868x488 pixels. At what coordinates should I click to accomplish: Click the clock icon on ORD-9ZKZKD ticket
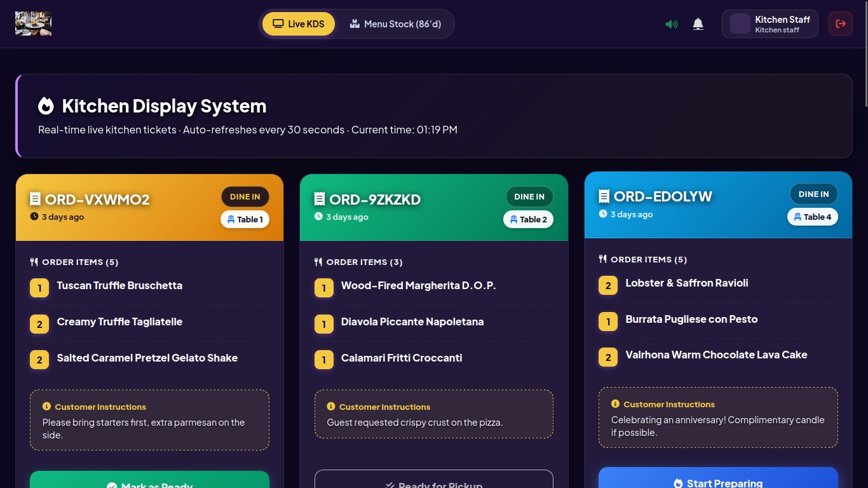coord(318,217)
